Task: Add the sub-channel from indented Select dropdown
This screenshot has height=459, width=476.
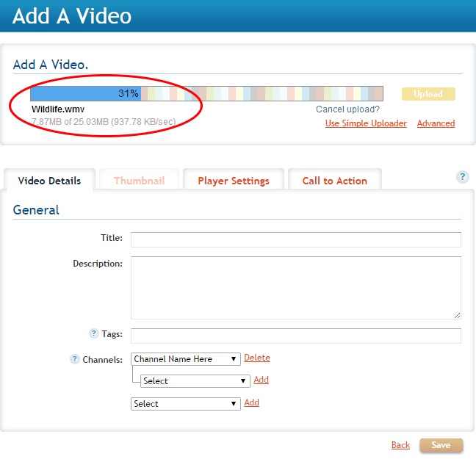Action: pos(261,380)
